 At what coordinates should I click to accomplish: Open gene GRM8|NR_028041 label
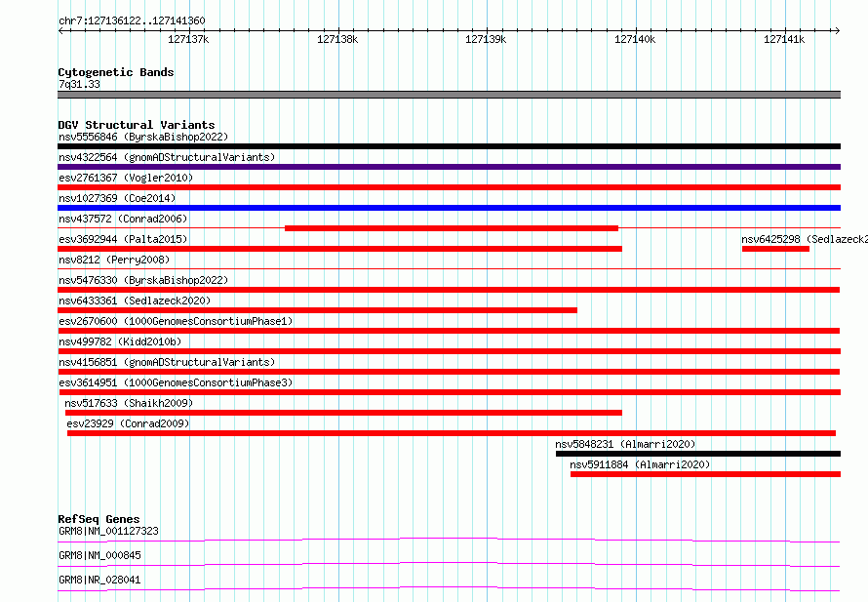(x=99, y=580)
